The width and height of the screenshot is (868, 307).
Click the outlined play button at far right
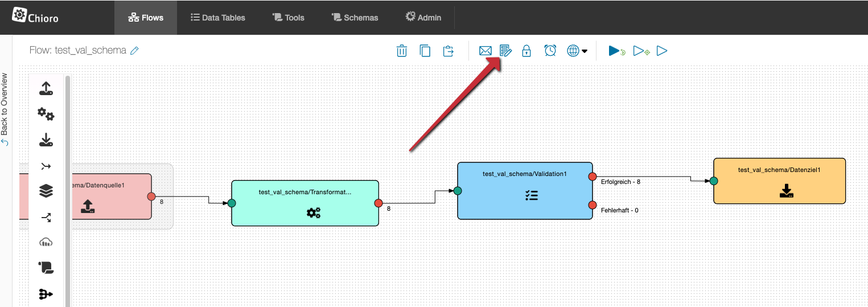[661, 51]
